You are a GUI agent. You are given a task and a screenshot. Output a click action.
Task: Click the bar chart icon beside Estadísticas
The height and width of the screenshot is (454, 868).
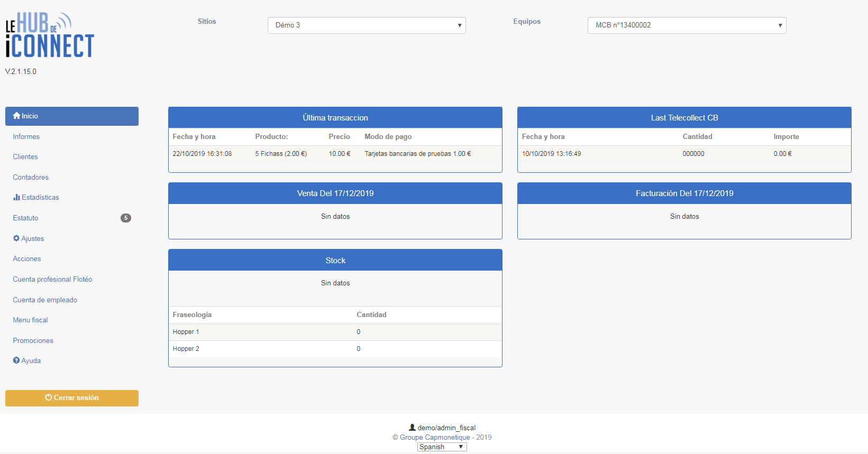click(16, 197)
